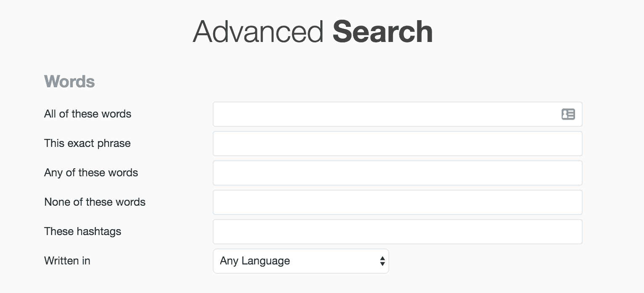This screenshot has height=293, width=644.
Task: Select the Any of these words label
Action: 91,173
